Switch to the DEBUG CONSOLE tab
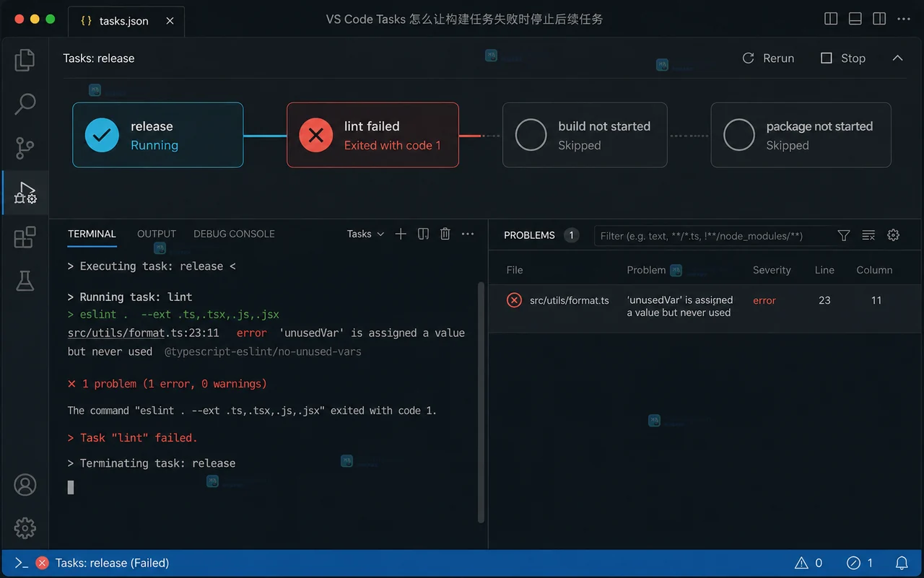924x578 pixels. (x=234, y=234)
